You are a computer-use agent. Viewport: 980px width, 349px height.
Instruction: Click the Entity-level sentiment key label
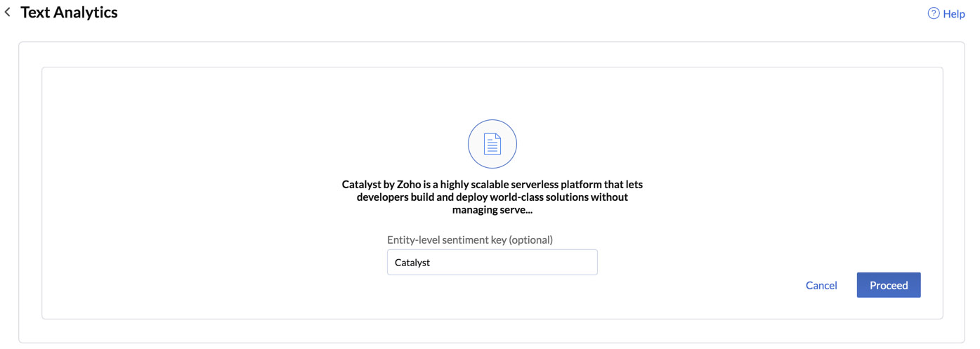tap(469, 239)
